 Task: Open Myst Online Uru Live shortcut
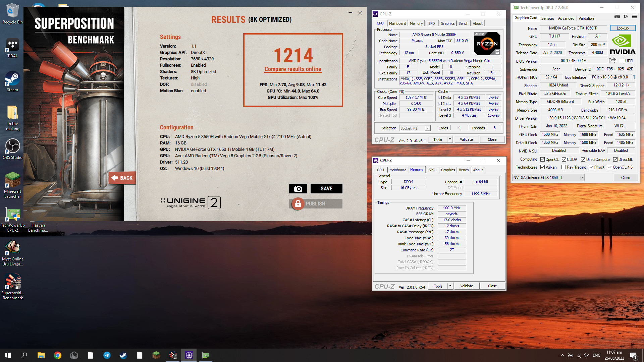[x=12, y=253]
